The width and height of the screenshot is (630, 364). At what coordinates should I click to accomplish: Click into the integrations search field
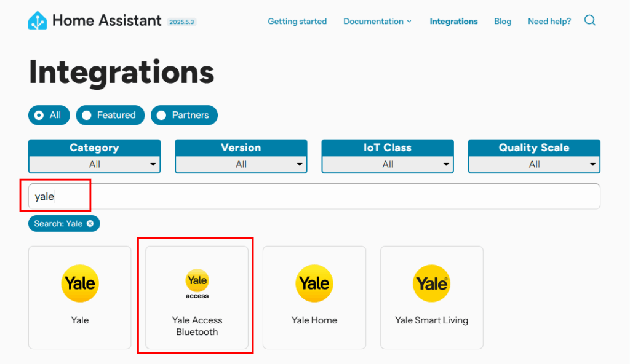tap(314, 197)
